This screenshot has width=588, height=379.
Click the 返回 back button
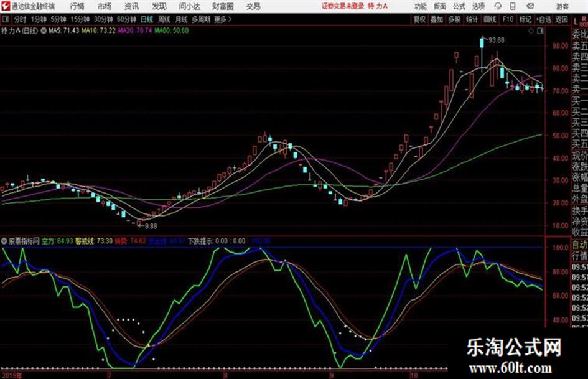click(x=561, y=19)
